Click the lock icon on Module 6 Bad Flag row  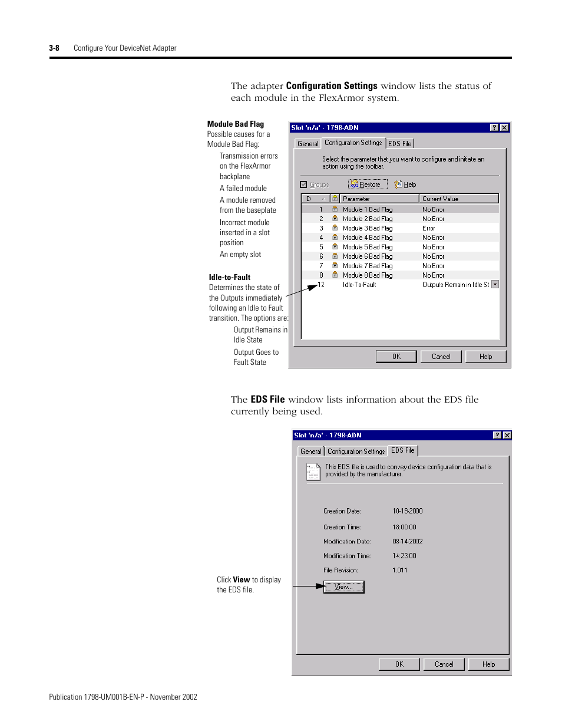pyautogui.click(x=335, y=256)
